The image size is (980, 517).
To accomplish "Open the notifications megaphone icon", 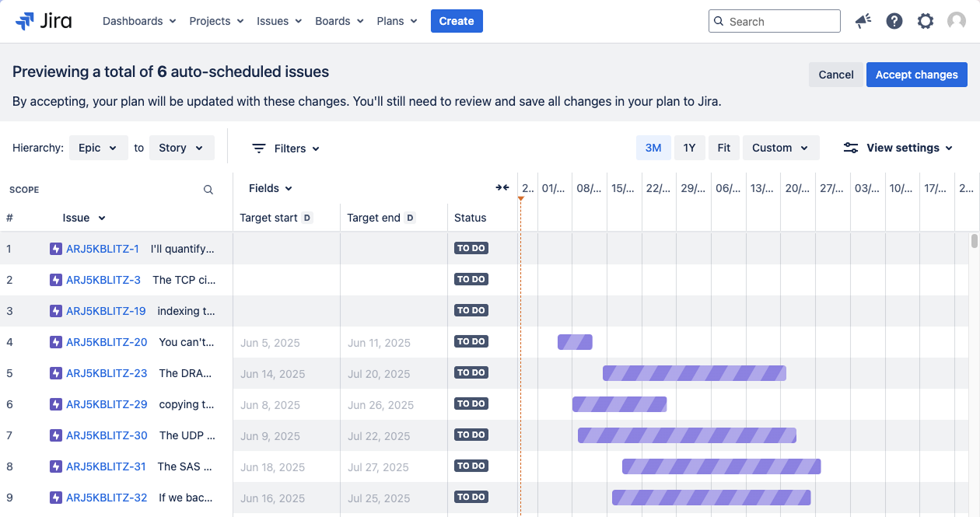I will [x=863, y=21].
